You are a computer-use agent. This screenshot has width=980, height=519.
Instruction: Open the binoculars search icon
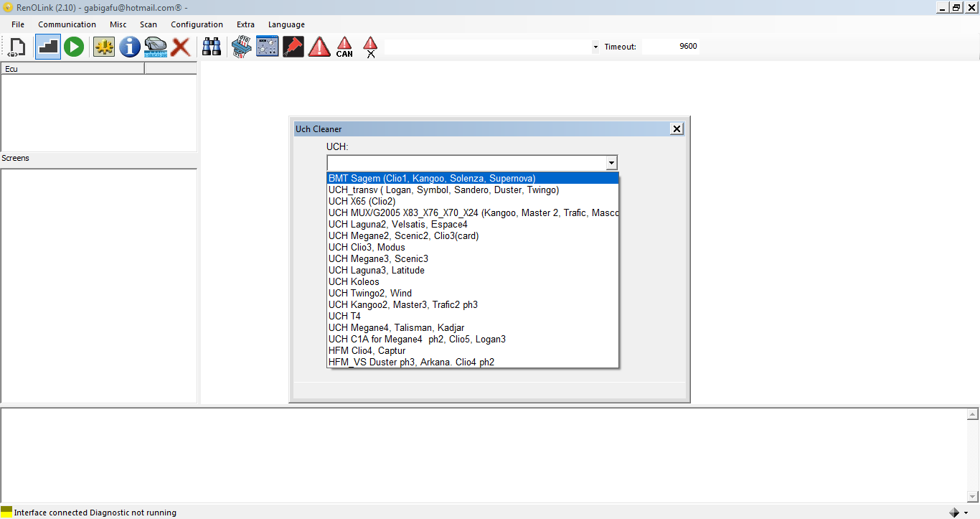click(212, 47)
